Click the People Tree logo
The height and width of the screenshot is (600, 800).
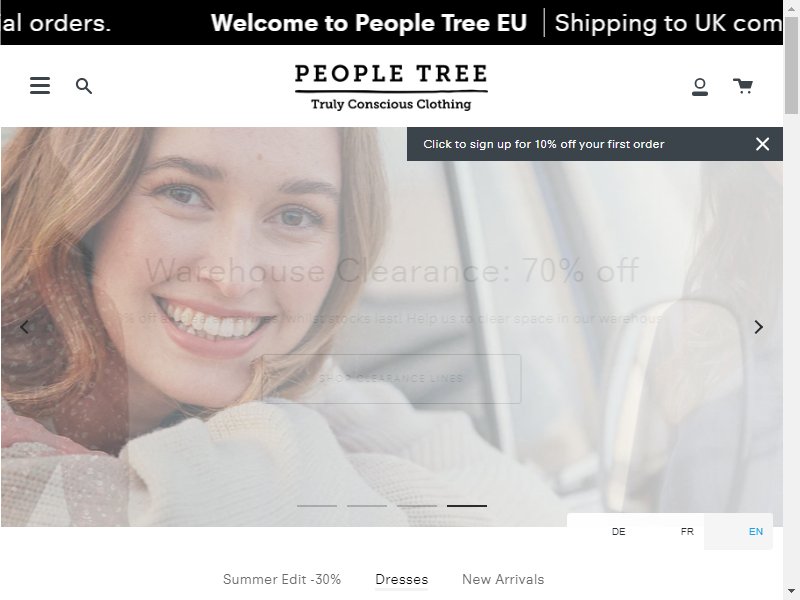[391, 87]
